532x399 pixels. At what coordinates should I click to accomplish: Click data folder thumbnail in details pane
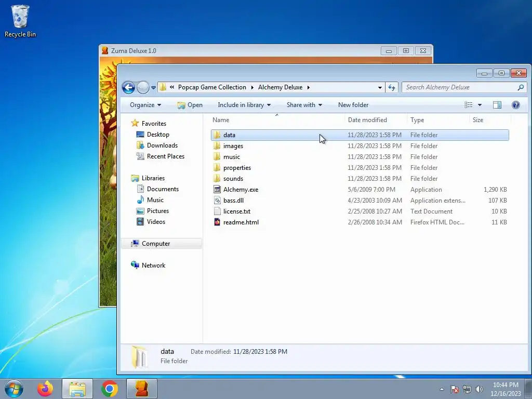pos(139,357)
